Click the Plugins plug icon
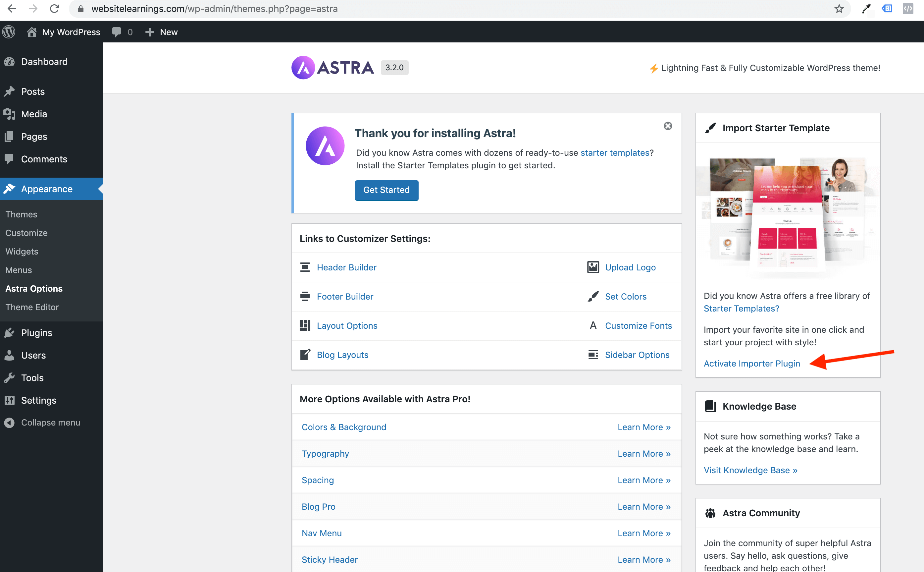 (x=10, y=333)
